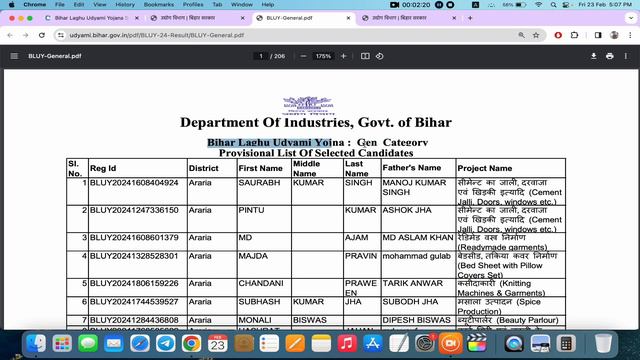This screenshot has height=360, width=640.
Task: Open the File menu
Action: (x=60, y=5)
